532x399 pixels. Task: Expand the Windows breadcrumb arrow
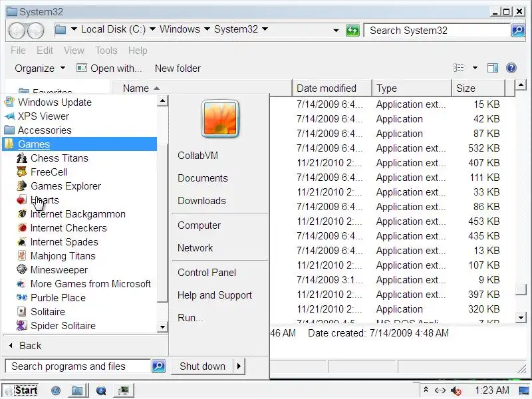207,29
